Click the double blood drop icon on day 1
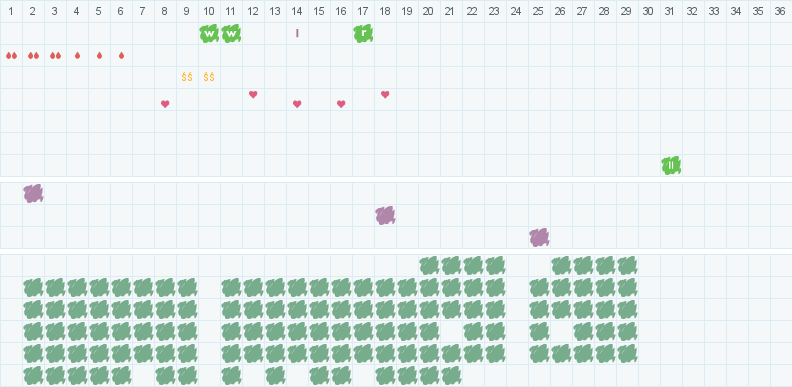 click(x=11, y=56)
